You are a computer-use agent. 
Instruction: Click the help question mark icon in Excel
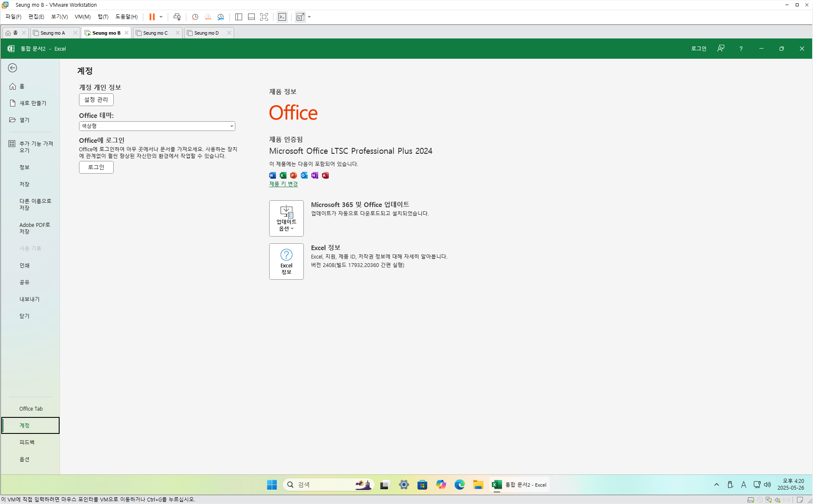pyautogui.click(x=741, y=49)
